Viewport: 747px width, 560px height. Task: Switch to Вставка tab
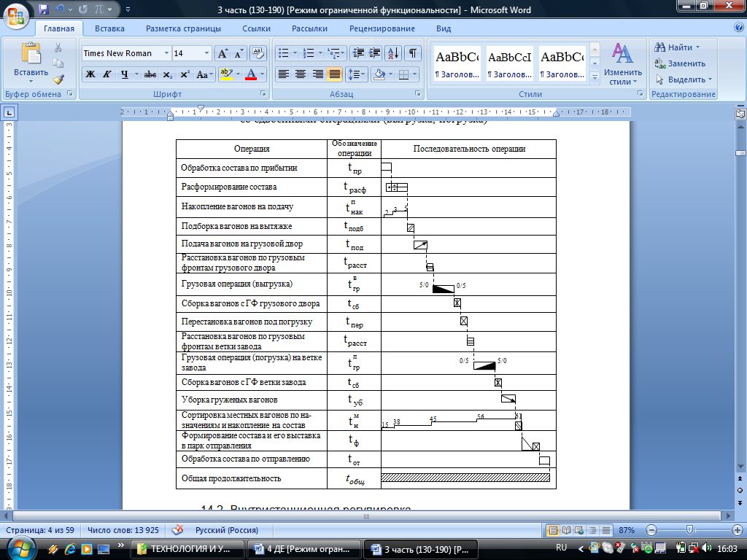[x=109, y=28]
